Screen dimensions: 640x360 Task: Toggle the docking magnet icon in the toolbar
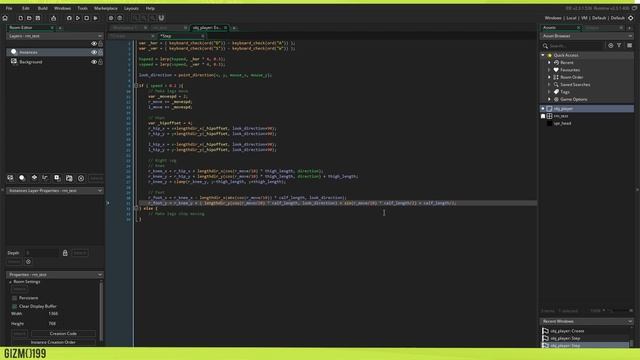pos(161,18)
